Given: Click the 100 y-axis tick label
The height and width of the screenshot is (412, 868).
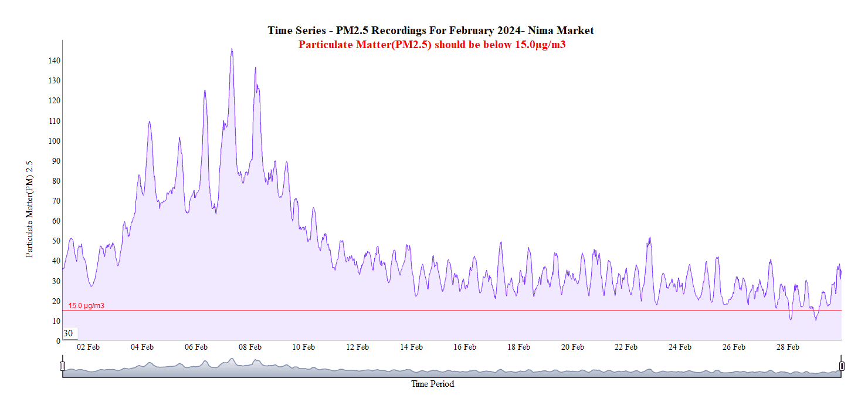Looking at the screenshot, I should 55,141.
